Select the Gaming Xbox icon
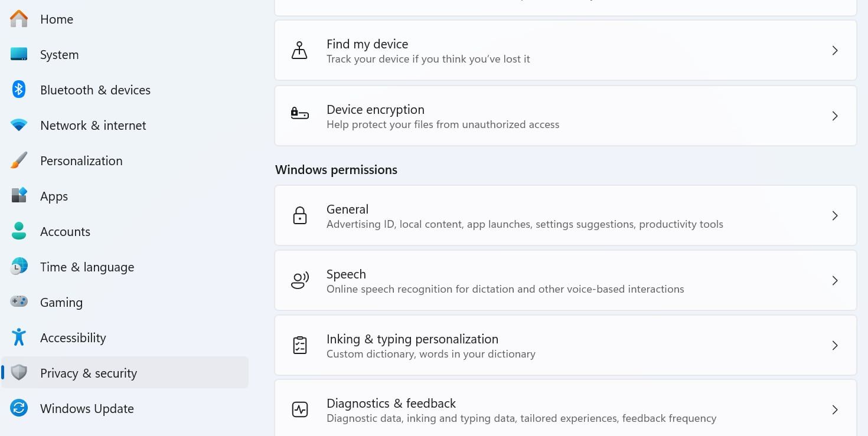 (x=18, y=302)
